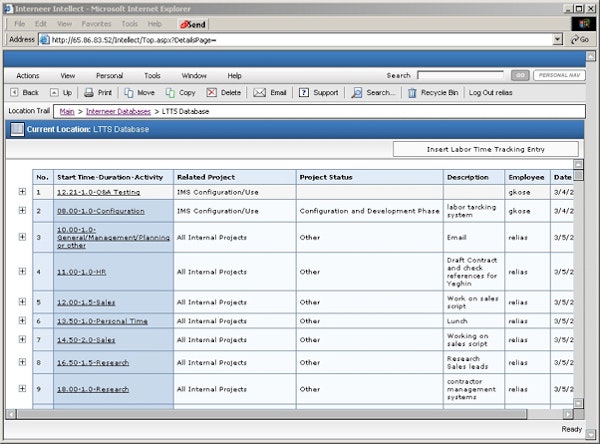Expand row 1 with plus icon
This screenshot has width=600, height=444.
[x=22, y=191]
